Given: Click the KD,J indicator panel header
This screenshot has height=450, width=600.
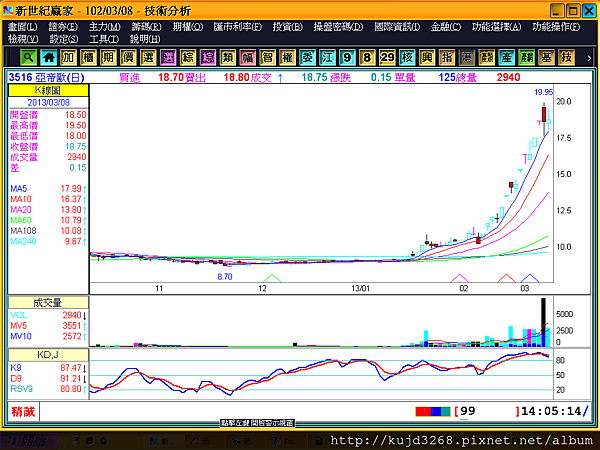Looking at the screenshot, I should [48, 355].
